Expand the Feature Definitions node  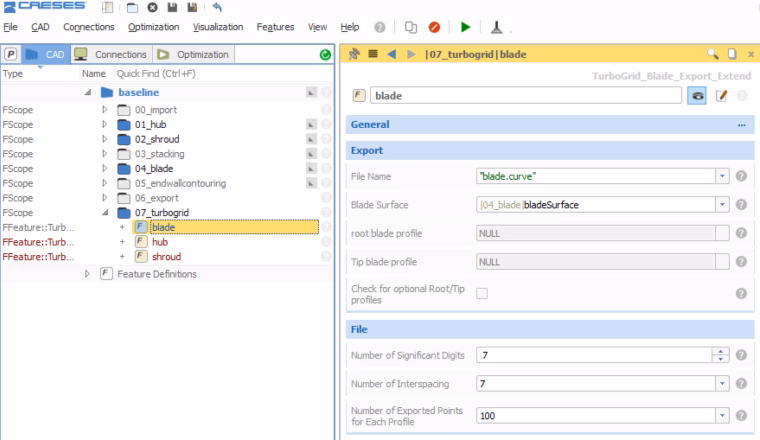point(87,274)
